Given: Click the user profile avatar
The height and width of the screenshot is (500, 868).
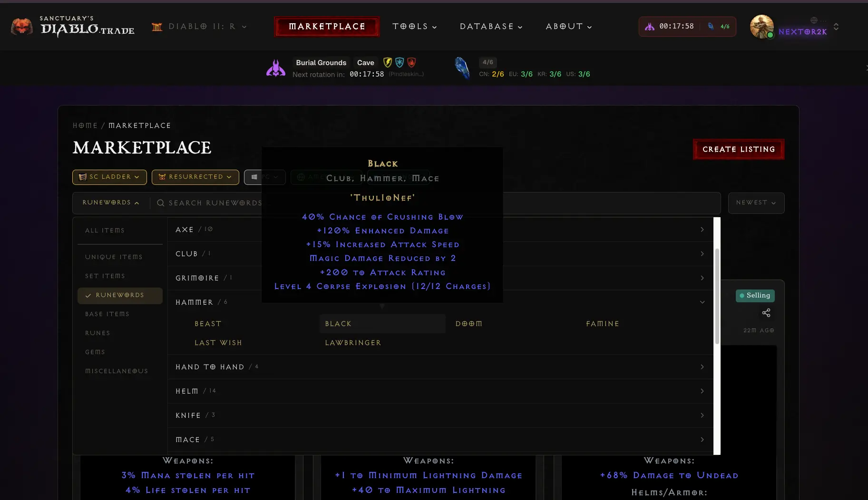Looking at the screenshot, I should click(x=761, y=27).
